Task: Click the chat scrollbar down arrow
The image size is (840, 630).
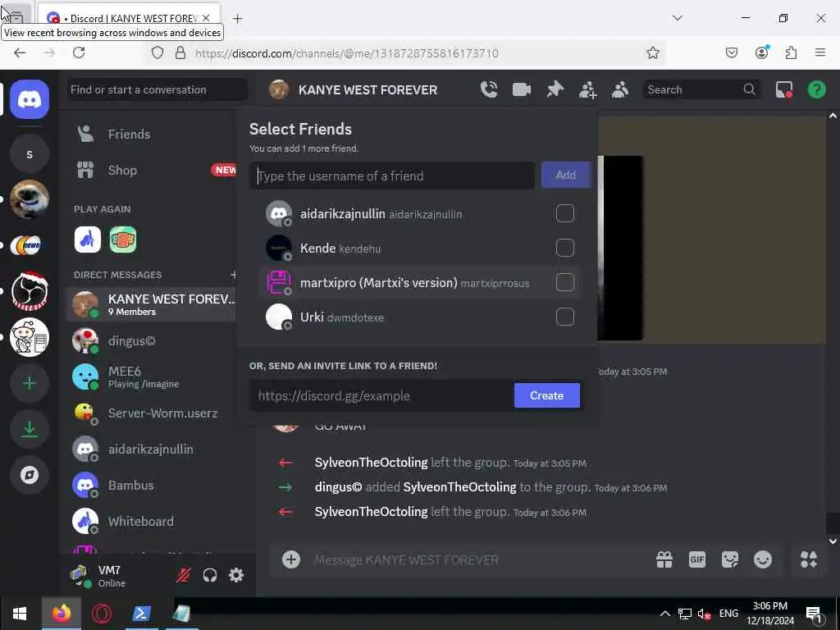Action: pyautogui.click(x=833, y=541)
